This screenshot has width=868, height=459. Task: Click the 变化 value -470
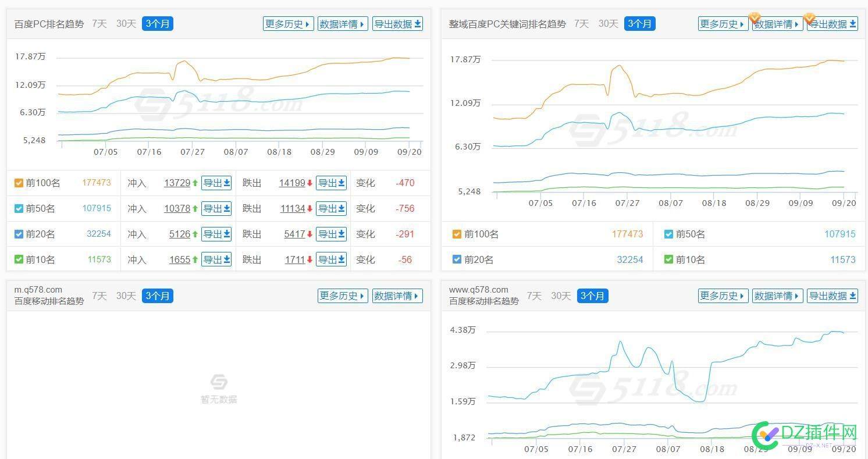tap(405, 183)
